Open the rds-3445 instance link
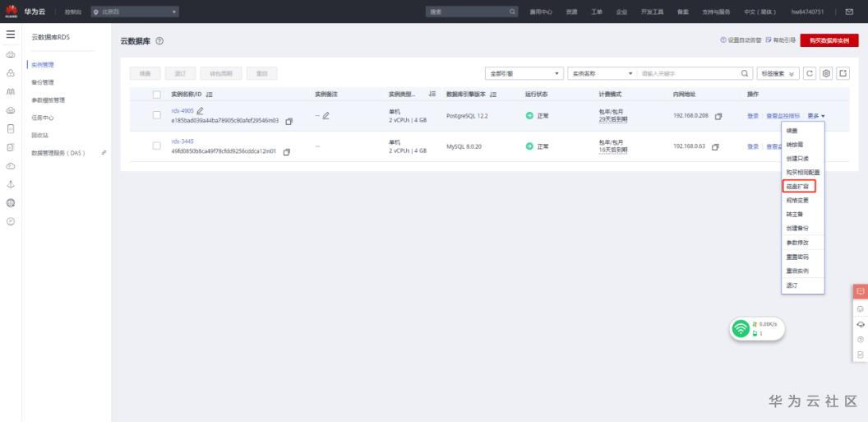This screenshot has width=868, height=422. pos(182,141)
